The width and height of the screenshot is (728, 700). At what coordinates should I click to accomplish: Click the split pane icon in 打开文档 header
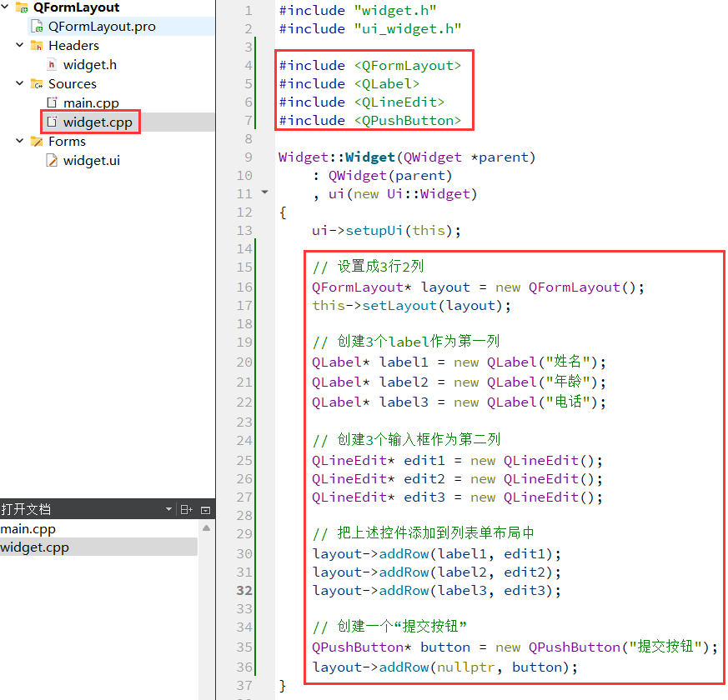pos(187,510)
